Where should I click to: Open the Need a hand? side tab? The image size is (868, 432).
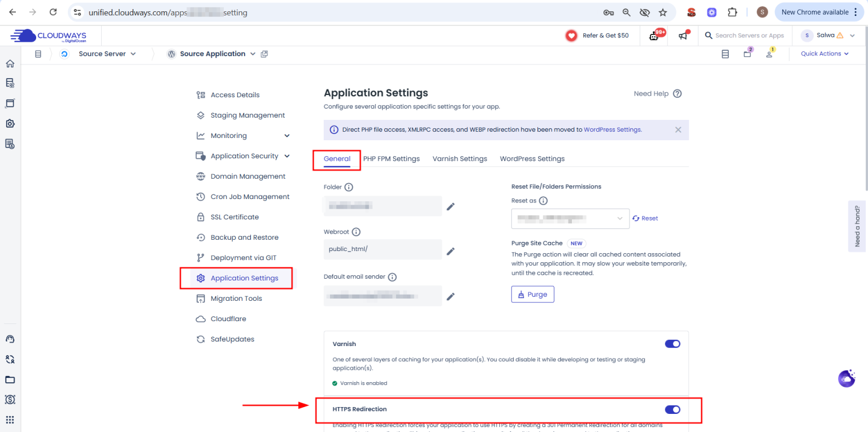click(x=857, y=226)
